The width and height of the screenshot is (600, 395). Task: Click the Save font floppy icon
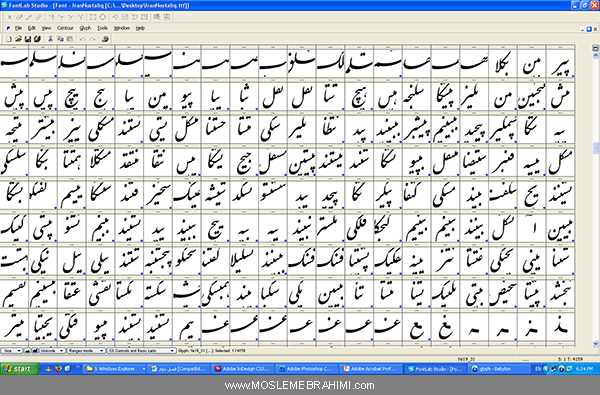pos(28,39)
